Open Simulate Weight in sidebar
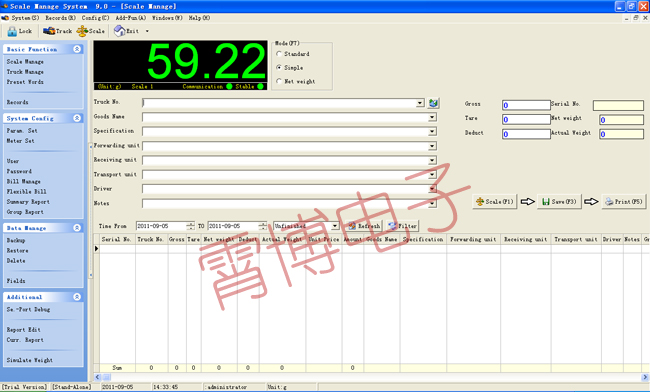 [x=30, y=361]
